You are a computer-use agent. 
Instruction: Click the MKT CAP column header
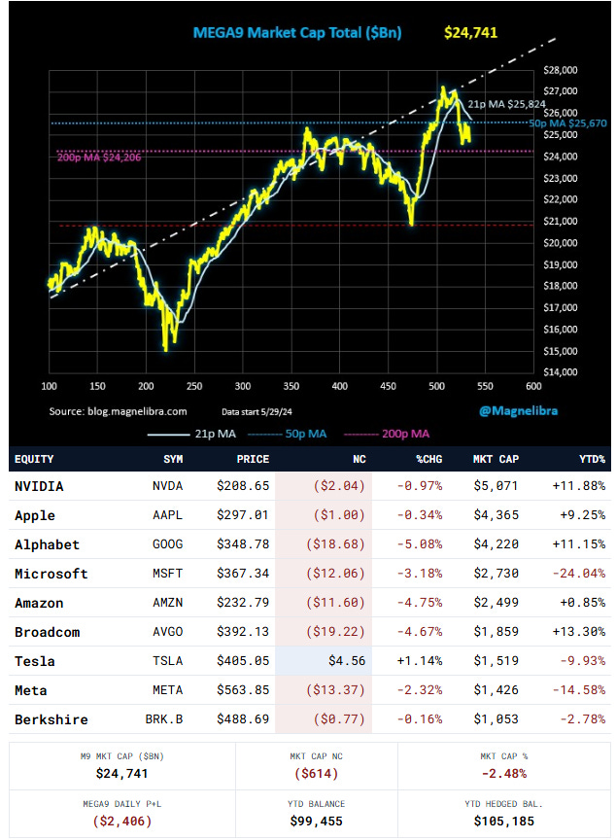496,459
